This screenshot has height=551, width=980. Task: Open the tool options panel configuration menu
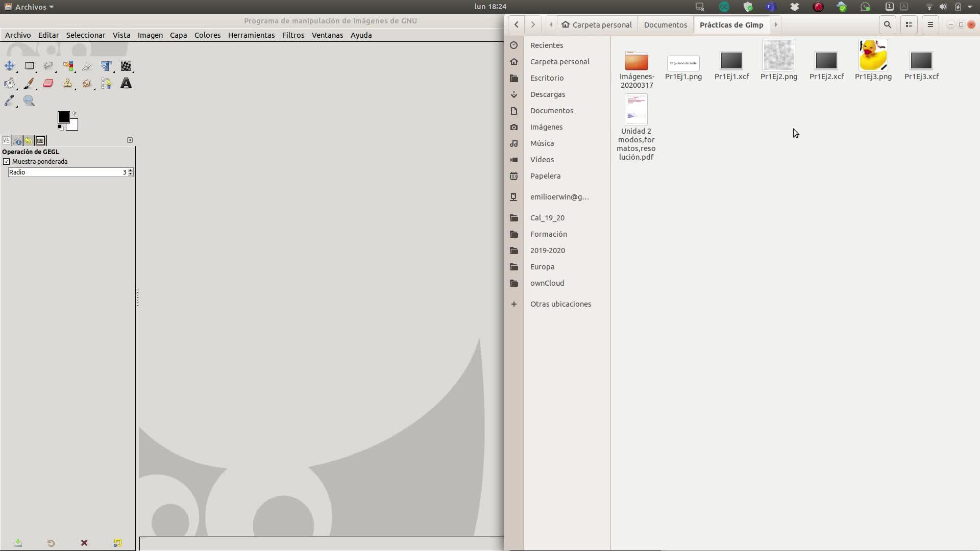[x=130, y=140]
